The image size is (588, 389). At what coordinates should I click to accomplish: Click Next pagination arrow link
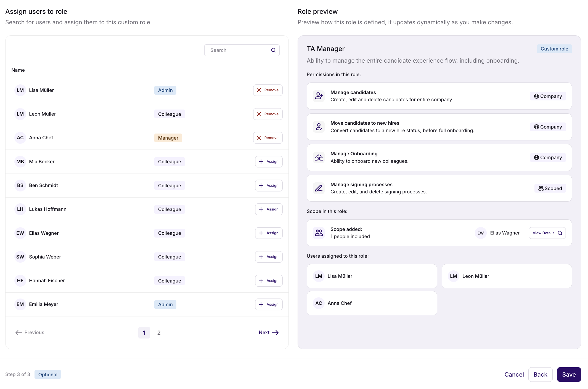point(269,332)
